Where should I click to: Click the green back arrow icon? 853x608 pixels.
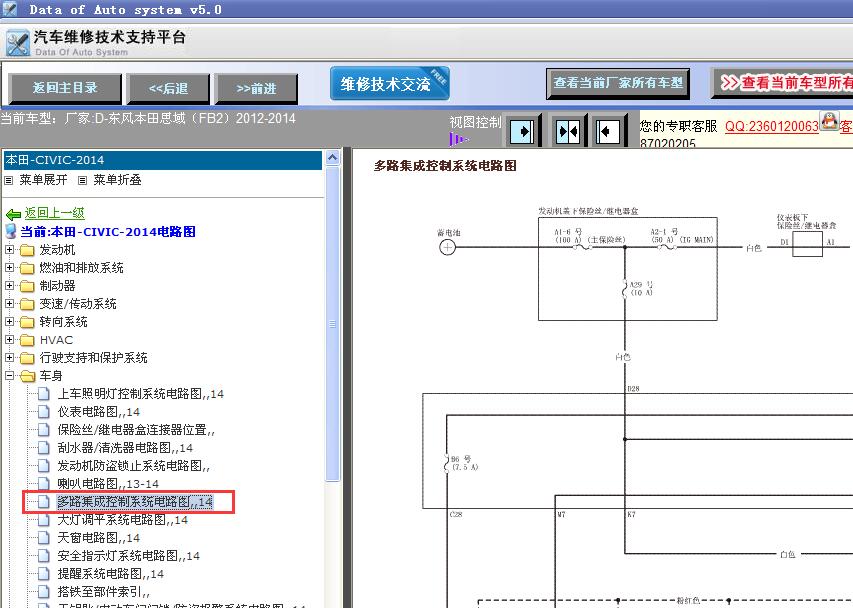click(13, 214)
